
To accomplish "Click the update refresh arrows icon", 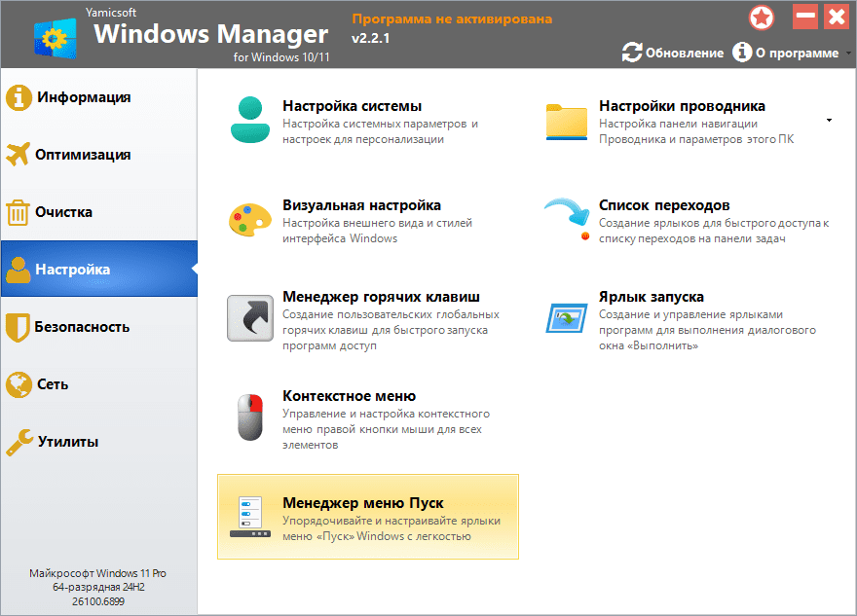I will click(x=632, y=53).
